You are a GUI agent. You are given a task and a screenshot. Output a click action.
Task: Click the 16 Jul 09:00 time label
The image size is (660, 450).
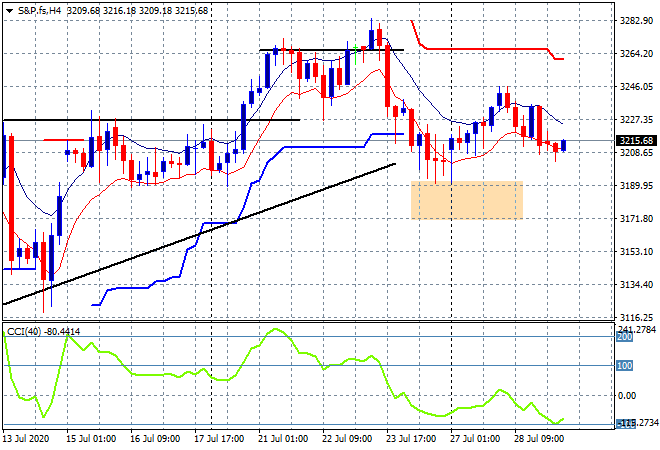155,439
